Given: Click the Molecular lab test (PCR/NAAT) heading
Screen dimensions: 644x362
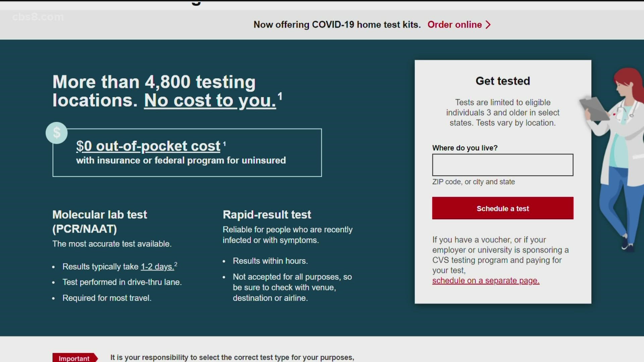Looking at the screenshot, I should pos(100,222).
